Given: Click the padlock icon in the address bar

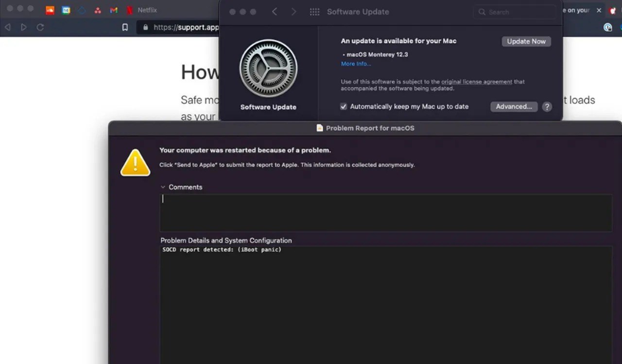Looking at the screenshot, I should [145, 27].
